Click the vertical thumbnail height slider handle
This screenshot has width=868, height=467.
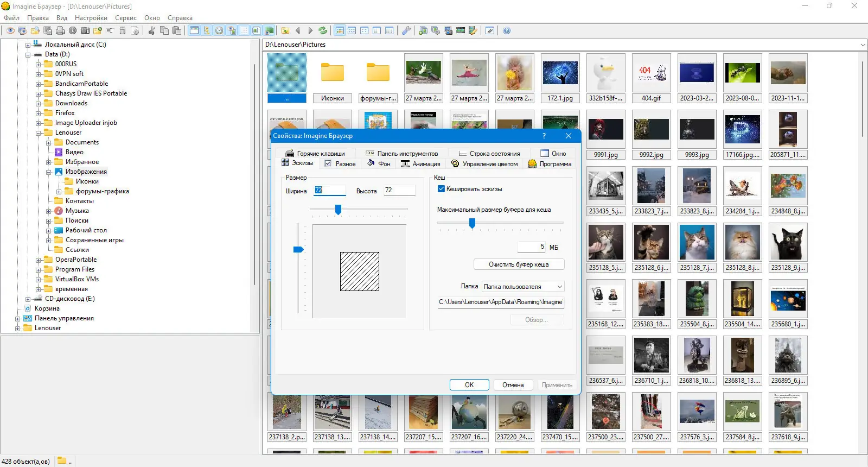[x=298, y=250]
